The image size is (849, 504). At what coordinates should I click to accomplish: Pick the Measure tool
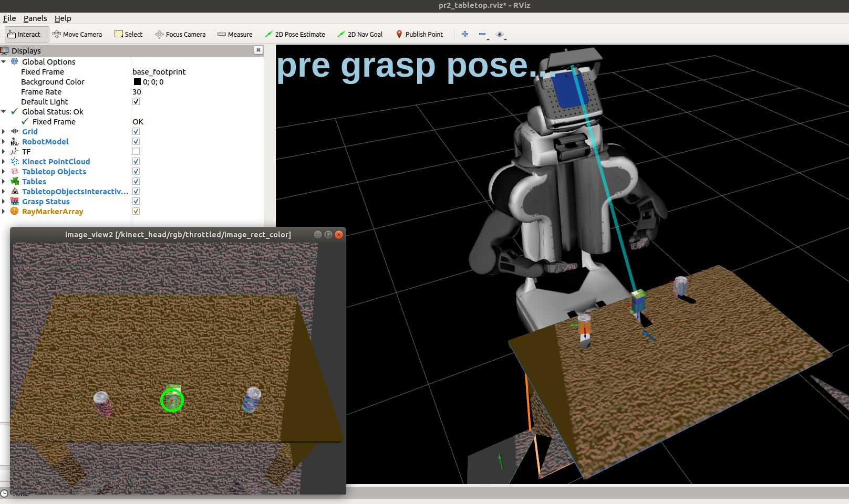[x=235, y=34]
